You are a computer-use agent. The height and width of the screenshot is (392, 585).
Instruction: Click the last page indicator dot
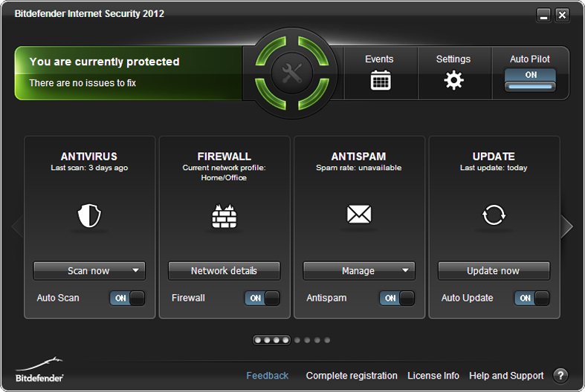327,340
